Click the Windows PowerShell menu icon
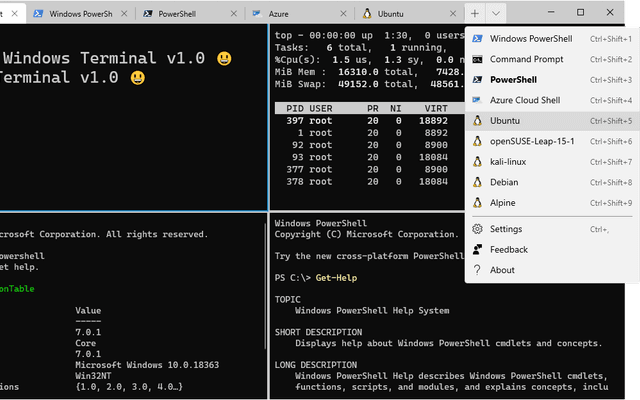This screenshot has width=640, height=400. tap(477, 39)
